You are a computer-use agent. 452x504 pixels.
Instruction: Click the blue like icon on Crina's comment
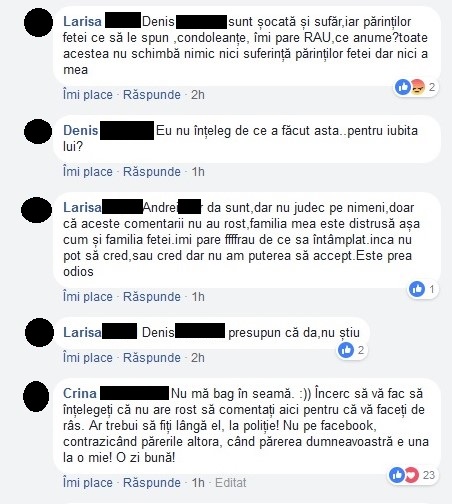[x=397, y=475]
